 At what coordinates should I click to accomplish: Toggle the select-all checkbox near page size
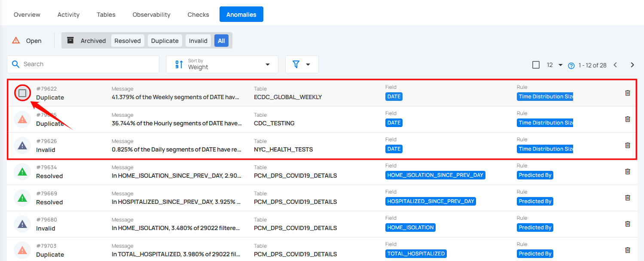pyautogui.click(x=536, y=65)
